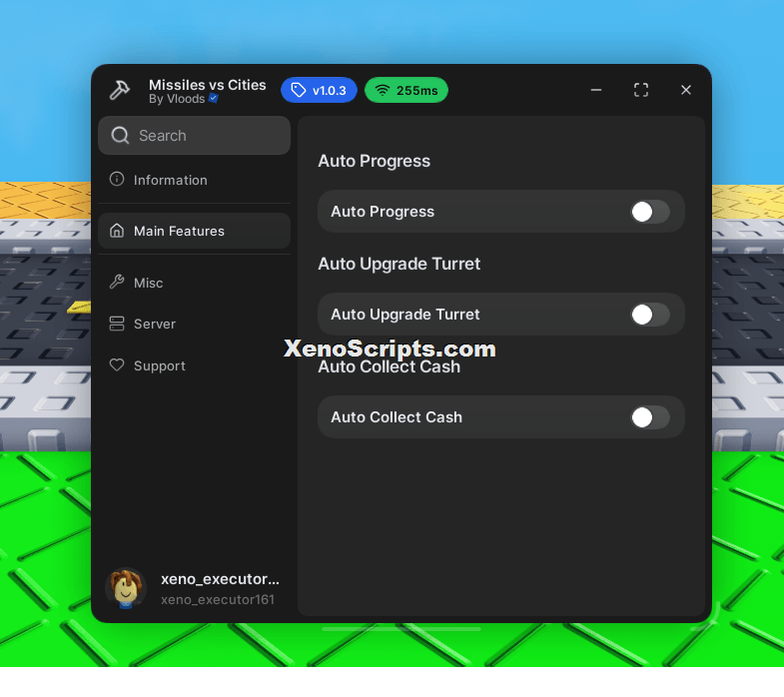The height and width of the screenshot is (697, 784).
Task: Click the 255ms ping indicator badge
Action: pos(406,90)
